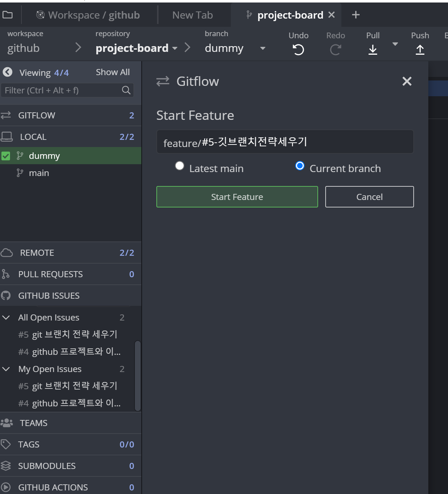Click the Undo icon
The height and width of the screenshot is (494, 448).
pos(298,49)
